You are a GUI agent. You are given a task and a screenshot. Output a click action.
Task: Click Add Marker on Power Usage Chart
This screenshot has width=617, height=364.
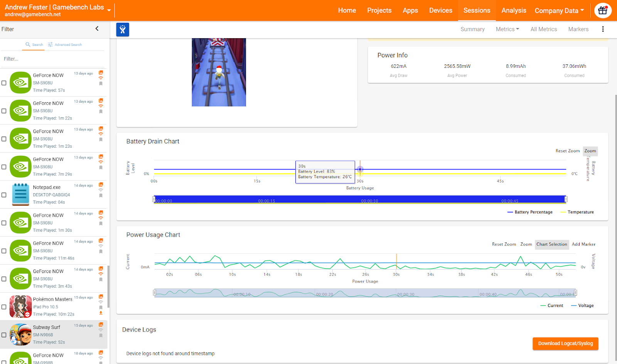point(583,244)
